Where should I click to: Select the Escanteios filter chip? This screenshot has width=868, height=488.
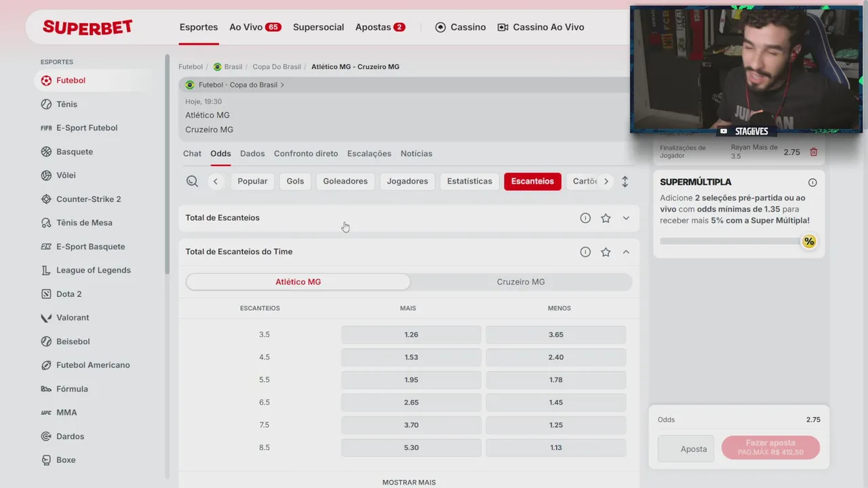[x=532, y=182]
